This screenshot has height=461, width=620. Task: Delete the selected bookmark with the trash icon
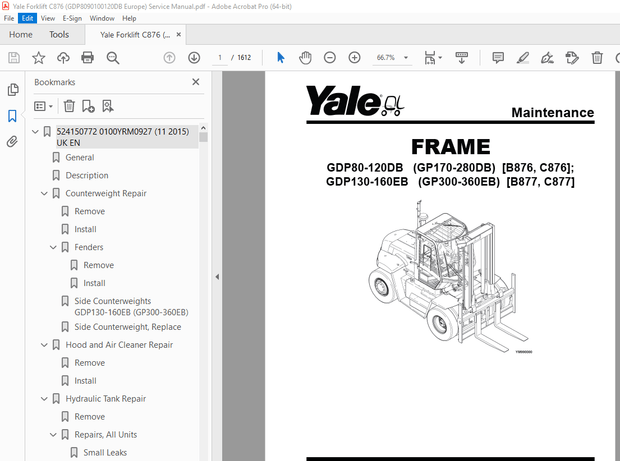[69, 105]
